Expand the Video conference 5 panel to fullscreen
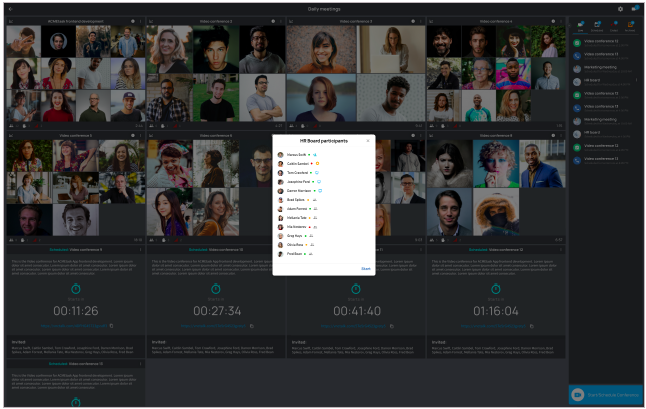Viewport: 646px width, 409px height. coord(11,135)
